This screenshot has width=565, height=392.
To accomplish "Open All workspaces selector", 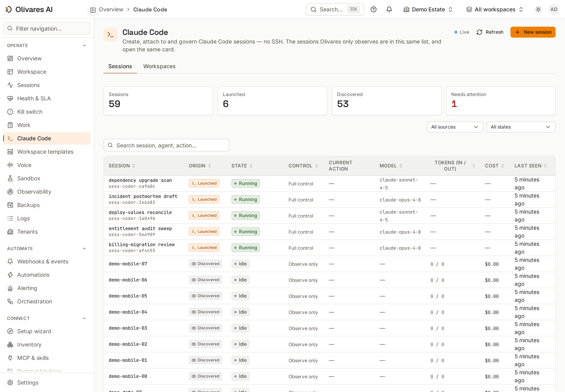I will pyautogui.click(x=495, y=10).
